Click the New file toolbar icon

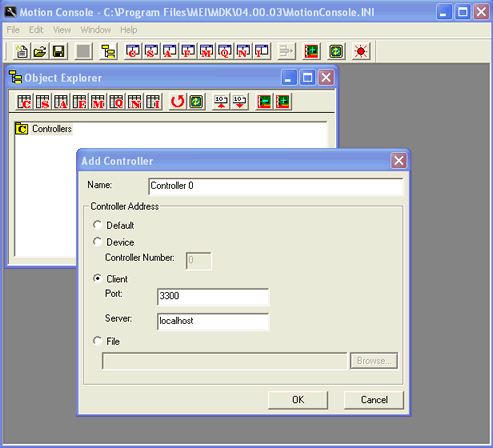[22, 51]
